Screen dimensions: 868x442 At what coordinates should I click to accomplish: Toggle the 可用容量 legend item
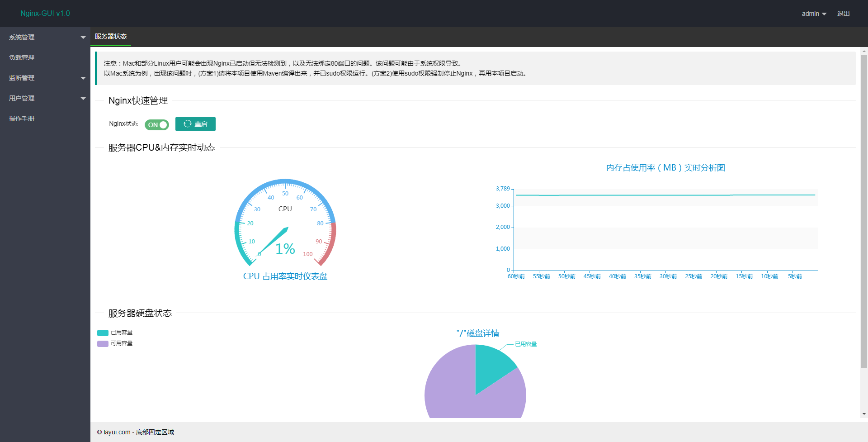[115, 343]
